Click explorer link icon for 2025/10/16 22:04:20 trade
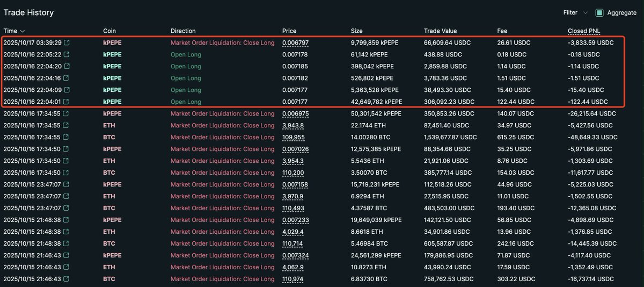This screenshot has width=644, height=287. [x=67, y=67]
